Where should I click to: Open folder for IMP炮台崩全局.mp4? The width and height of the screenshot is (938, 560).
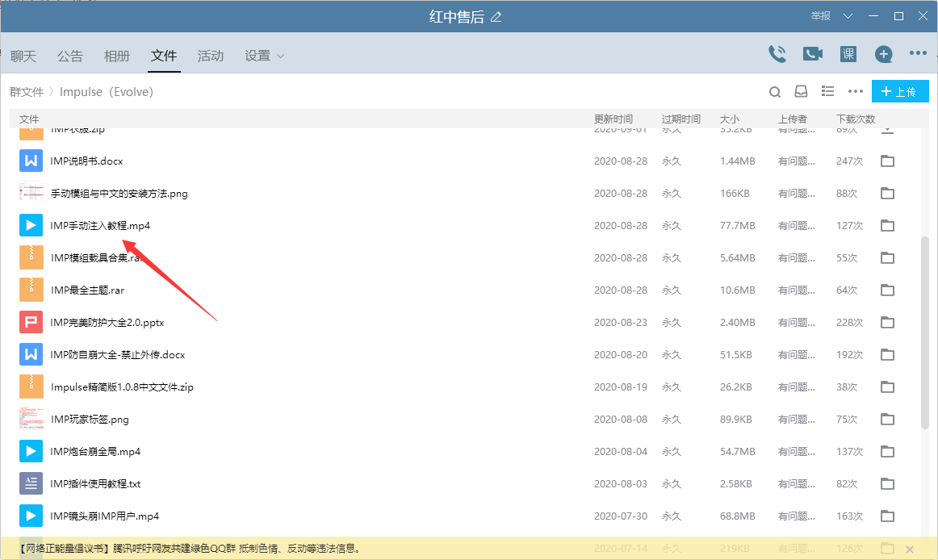(x=888, y=452)
